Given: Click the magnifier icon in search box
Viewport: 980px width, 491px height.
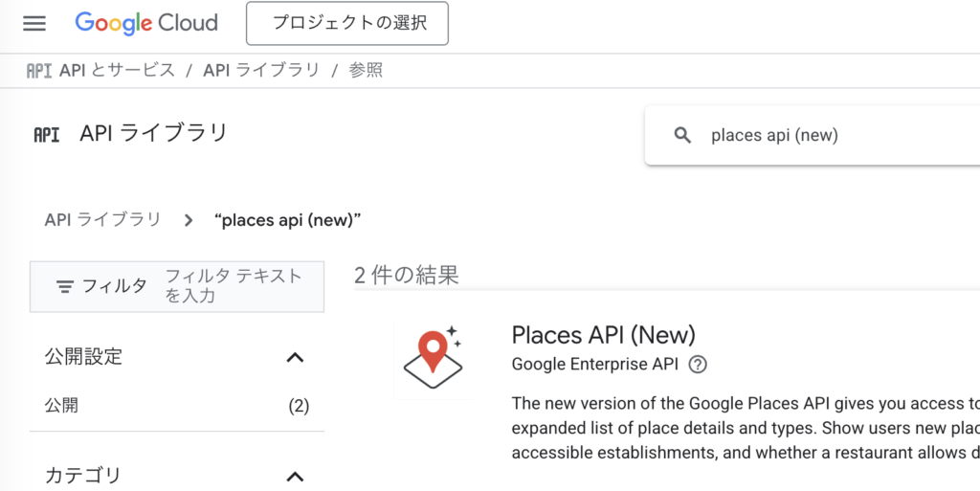Looking at the screenshot, I should [682, 135].
